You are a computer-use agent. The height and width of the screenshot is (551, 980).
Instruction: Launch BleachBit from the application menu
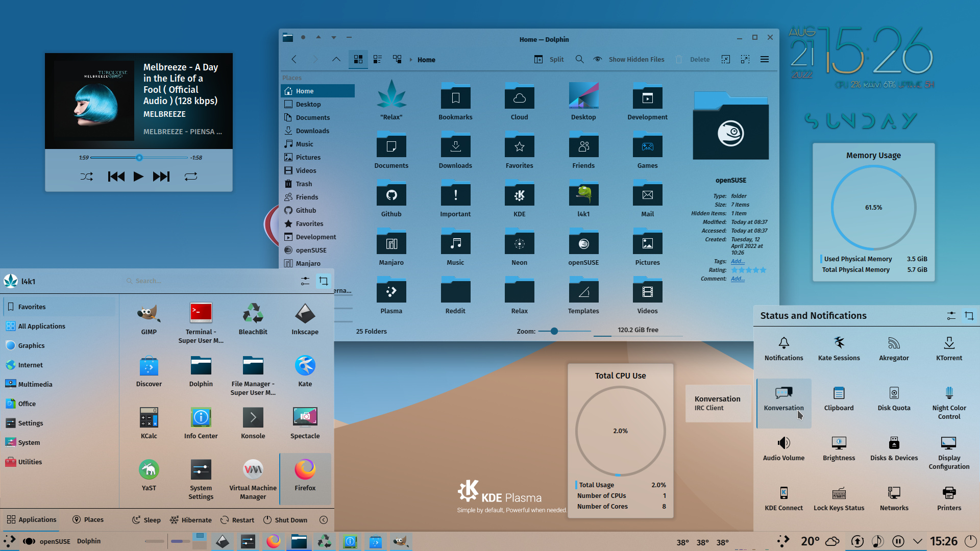coord(253,319)
